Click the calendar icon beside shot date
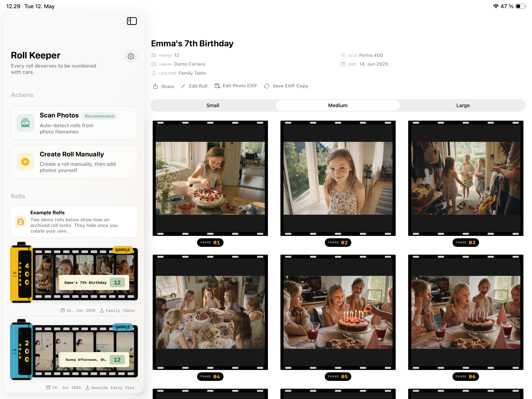This screenshot has height=399, width=532. [343, 64]
